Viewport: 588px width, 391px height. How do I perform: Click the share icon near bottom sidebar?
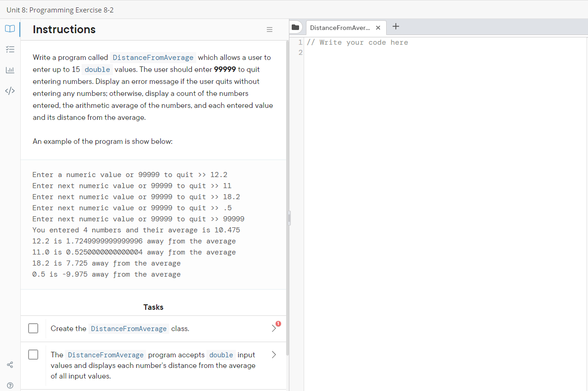coord(10,365)
